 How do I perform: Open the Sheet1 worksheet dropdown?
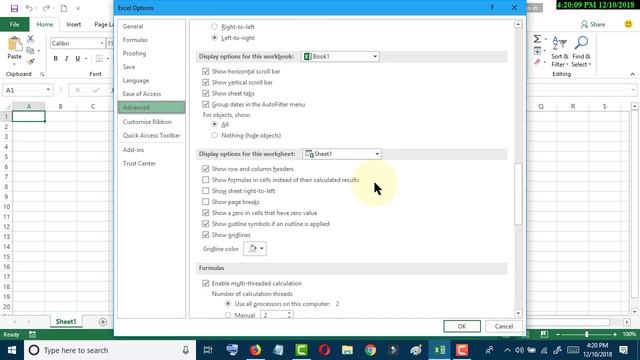click(x=342, y=154)
